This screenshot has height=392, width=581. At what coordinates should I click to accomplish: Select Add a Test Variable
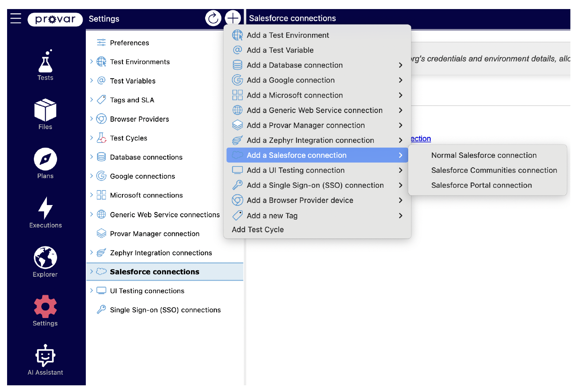pos(317,50)
